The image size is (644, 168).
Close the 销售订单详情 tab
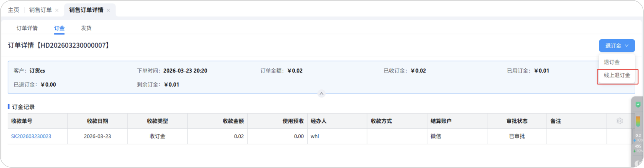109,10
